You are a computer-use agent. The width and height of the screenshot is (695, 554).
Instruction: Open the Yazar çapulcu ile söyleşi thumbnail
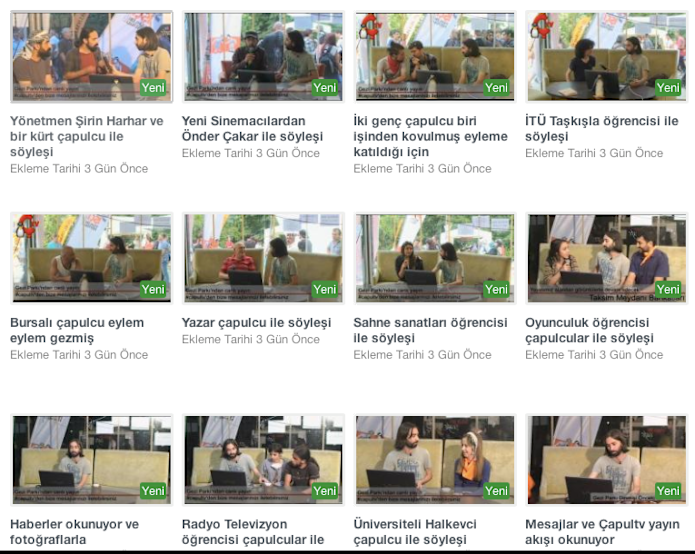click(x=263, y=258)
